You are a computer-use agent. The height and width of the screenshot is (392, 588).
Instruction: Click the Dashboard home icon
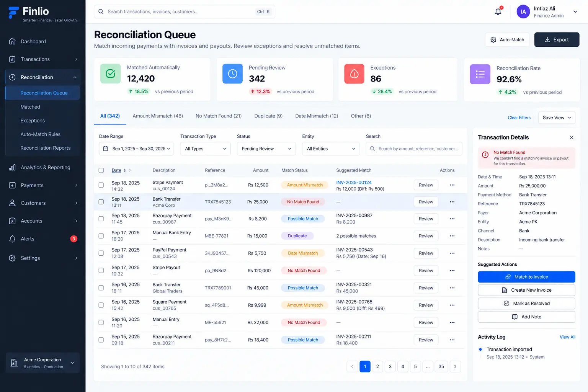[12, 41]
